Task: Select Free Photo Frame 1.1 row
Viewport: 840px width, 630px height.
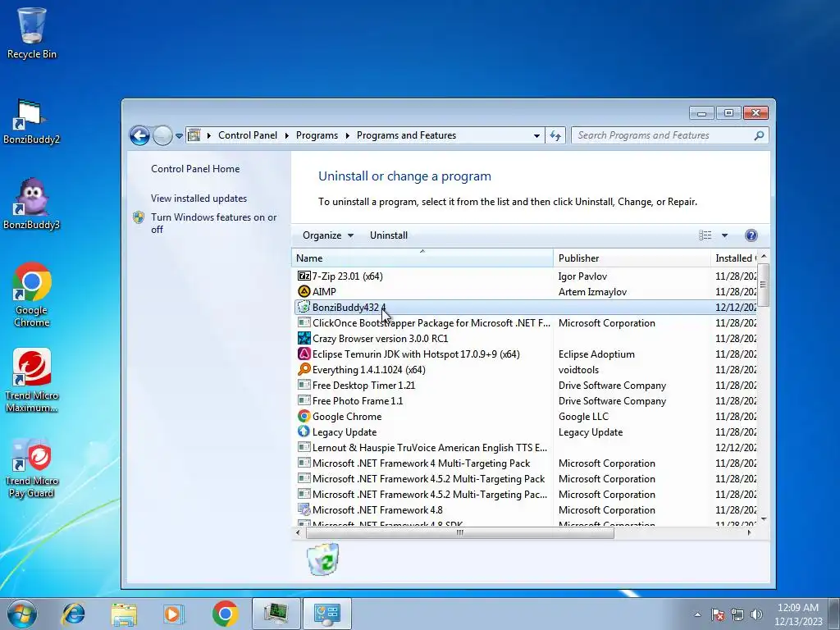Action: point(525,400)
